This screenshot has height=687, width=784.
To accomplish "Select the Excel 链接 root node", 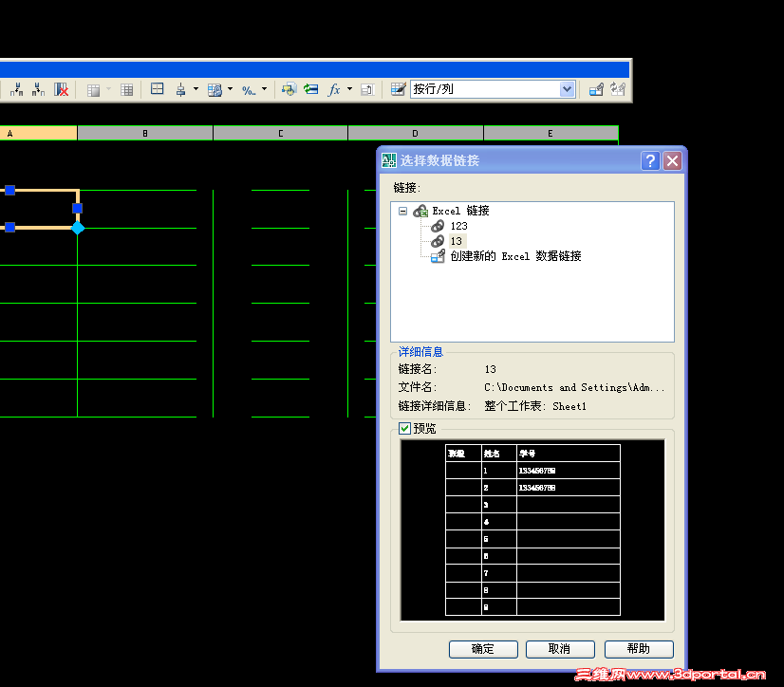I will click(460, 211).
